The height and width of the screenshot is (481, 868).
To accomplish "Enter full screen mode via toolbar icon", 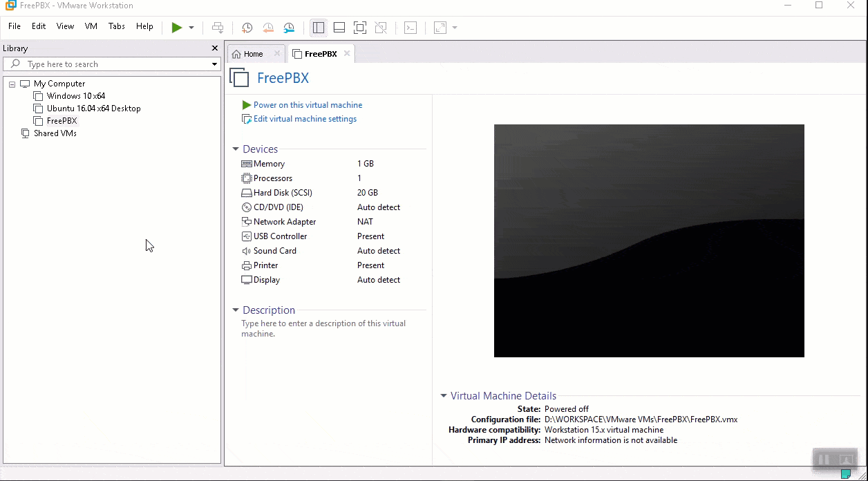I will coord(360,28).
